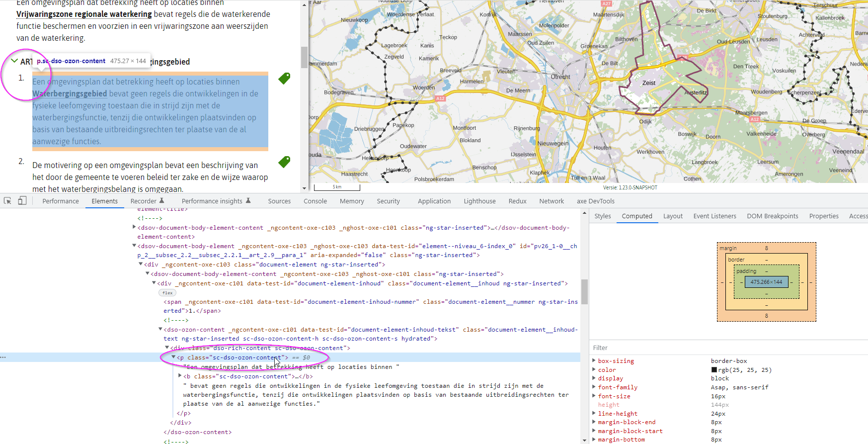Image resolution: width=868 pixels, height=444 pixels.
Task: Expand the b.sc-dso-ozon-content node
Action: pos(180,376)
